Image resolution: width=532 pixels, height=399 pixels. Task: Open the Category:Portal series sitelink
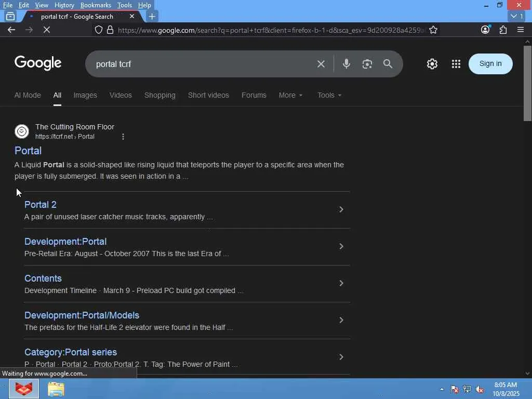point(71,352)
